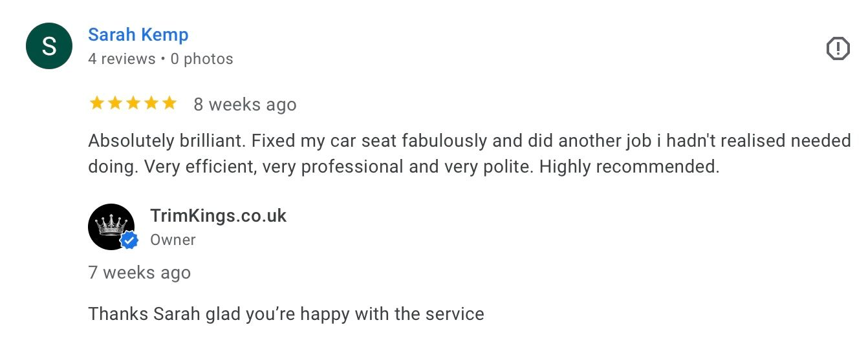Click the "0 photos" count text
This screenshot has width=868, height=340.
click(202, 59)
